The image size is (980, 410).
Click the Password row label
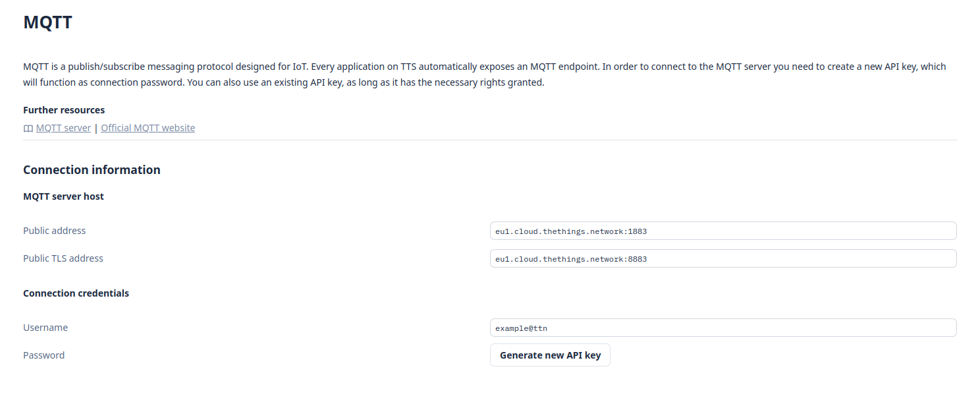pyautogui.click(x=43, y=355)
